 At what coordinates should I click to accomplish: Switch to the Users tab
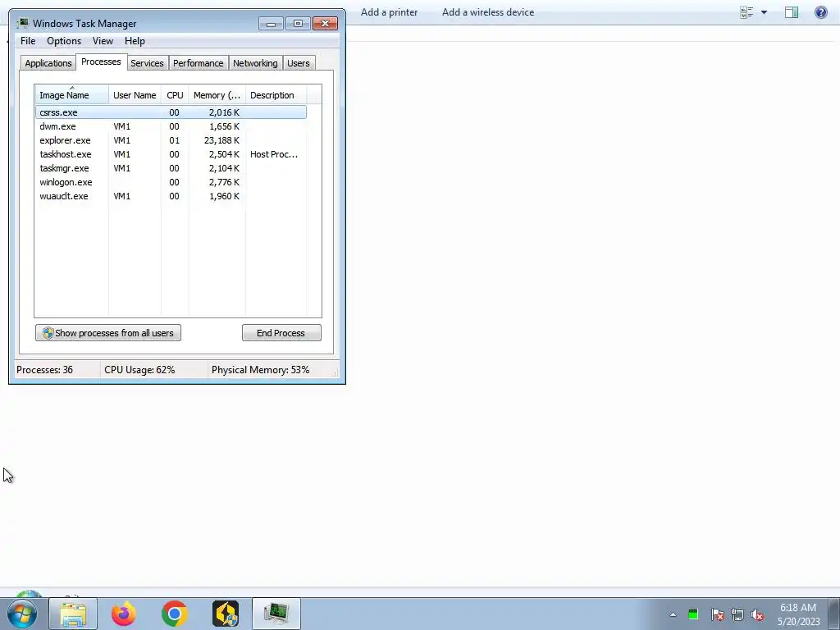(299, 63)
